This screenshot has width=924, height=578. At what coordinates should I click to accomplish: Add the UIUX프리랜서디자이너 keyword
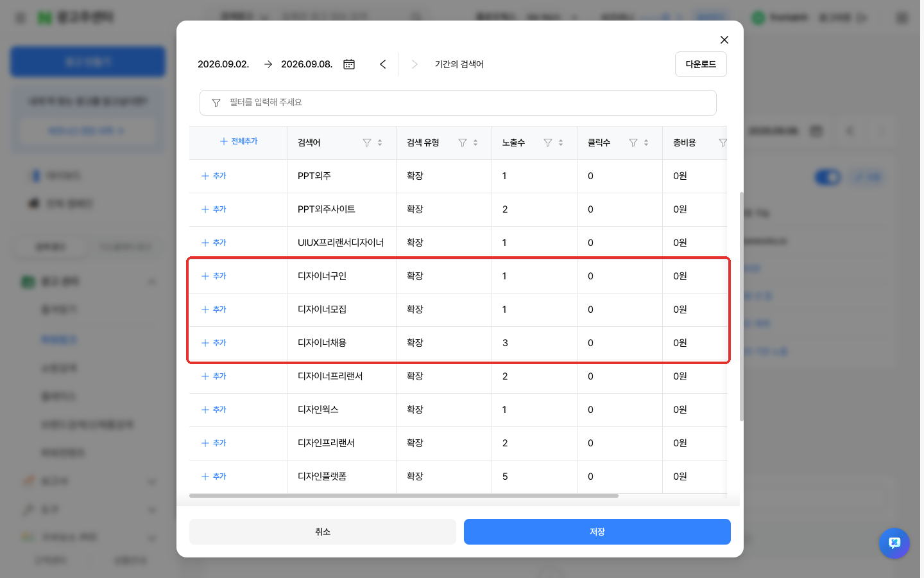[214, 243]
